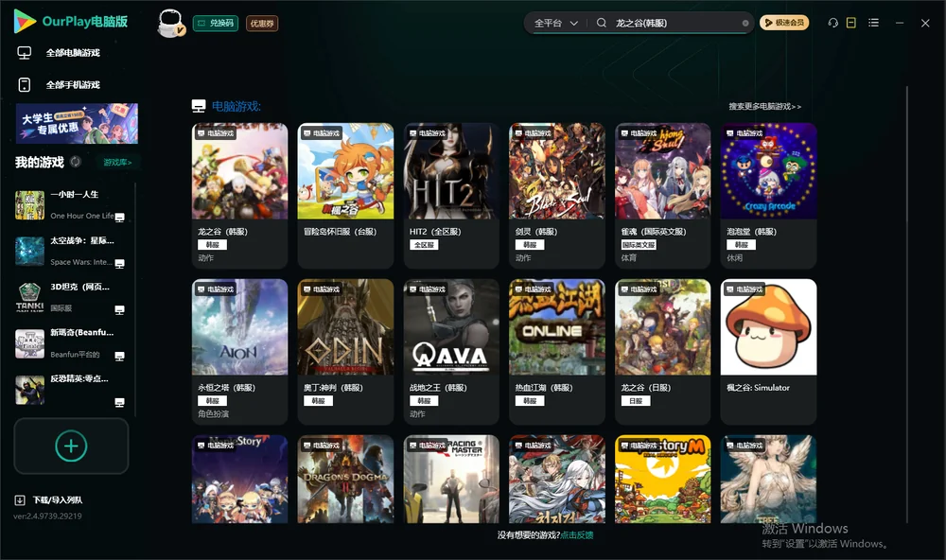Clear the search box with the round clear button

coord(745,23)
